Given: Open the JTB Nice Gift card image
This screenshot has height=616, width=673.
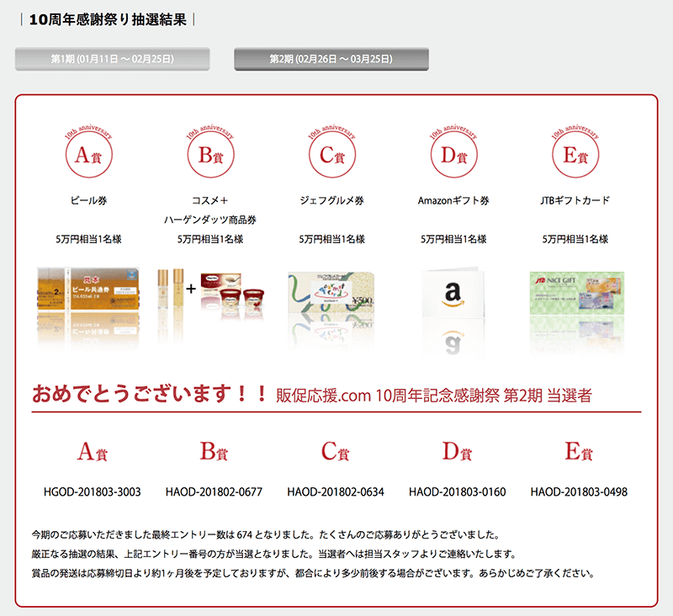Looking at the screenshot, I should pos(575,295).
